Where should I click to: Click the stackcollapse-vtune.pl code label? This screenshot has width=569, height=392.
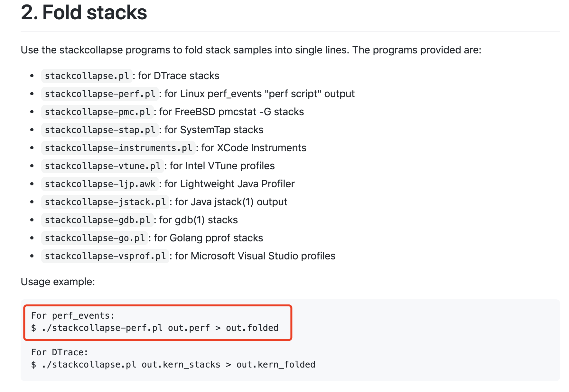pyautogui.click(x=103, y=166)
